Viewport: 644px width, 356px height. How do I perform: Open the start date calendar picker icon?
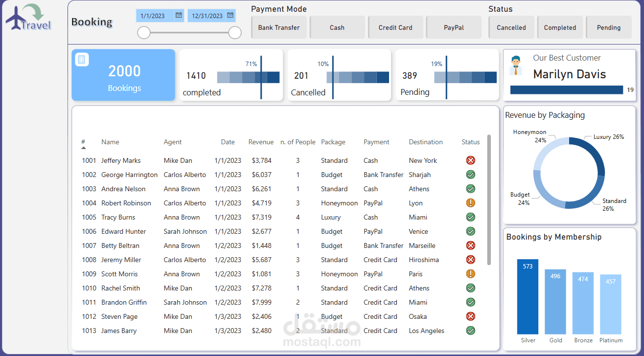[x=179, y=15]
